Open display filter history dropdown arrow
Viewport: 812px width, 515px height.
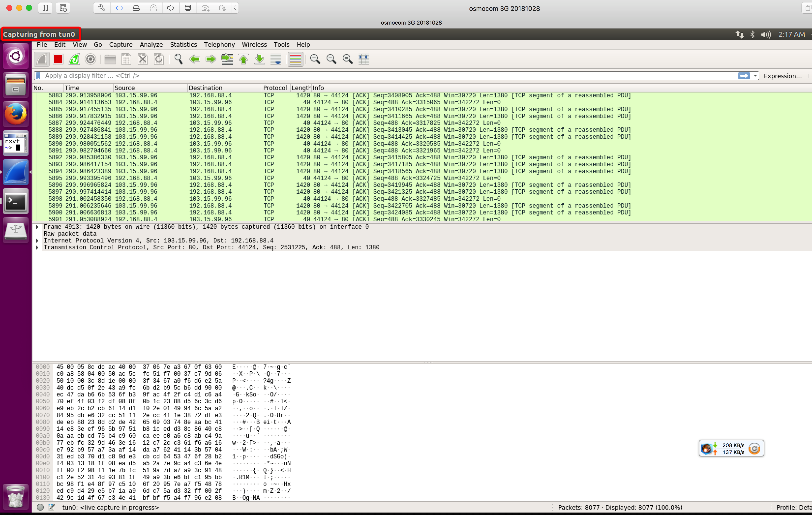755,76
